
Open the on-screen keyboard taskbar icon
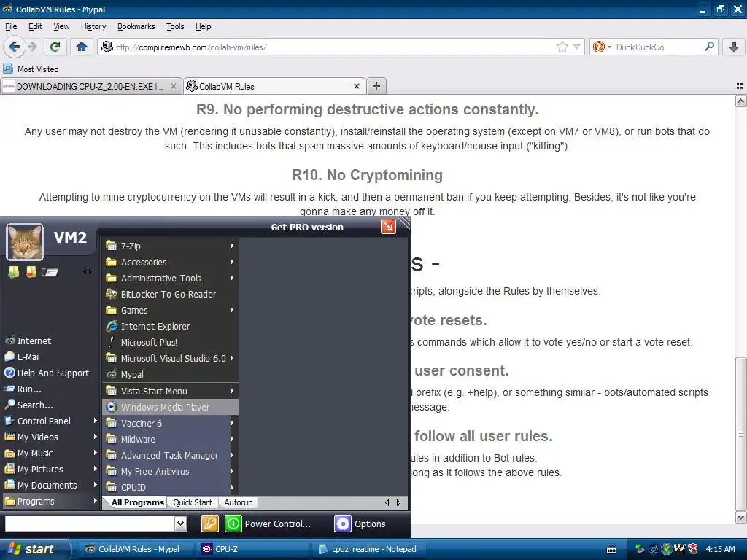pyautogui.click(x=612, y=550)
